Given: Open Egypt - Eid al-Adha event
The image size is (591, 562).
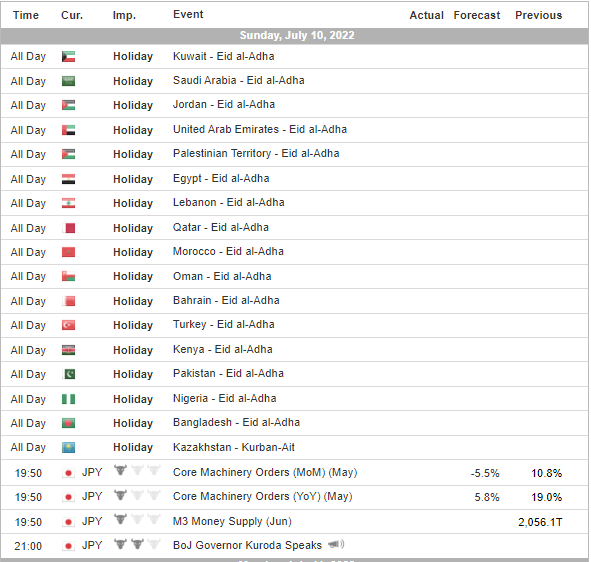Looking at the screenshot, I should pos(221,178).
